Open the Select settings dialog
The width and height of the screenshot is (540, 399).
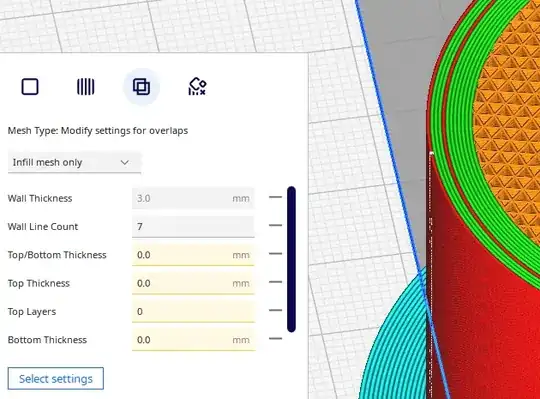click(x=56, y=379)
